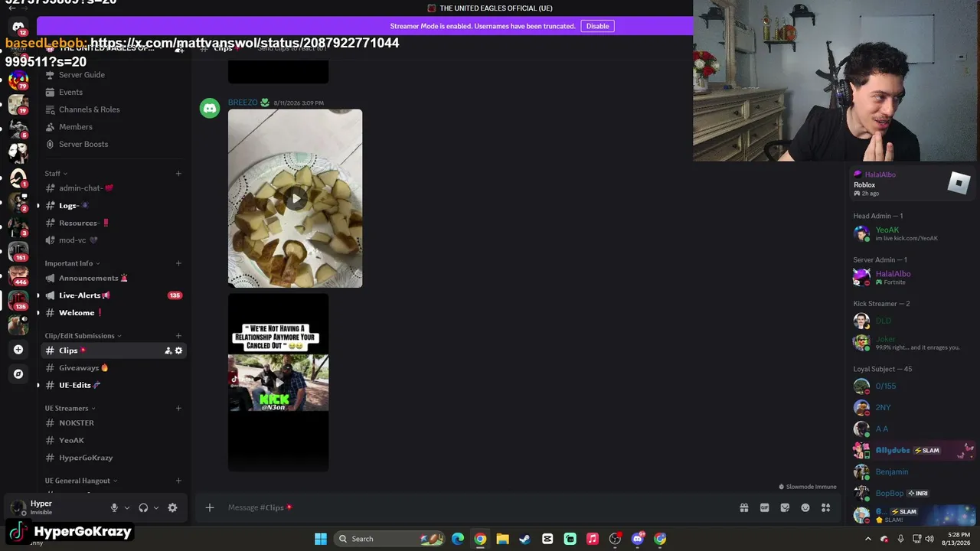
Task: Open the Discover servers compass icon
Action: (18, 374)
